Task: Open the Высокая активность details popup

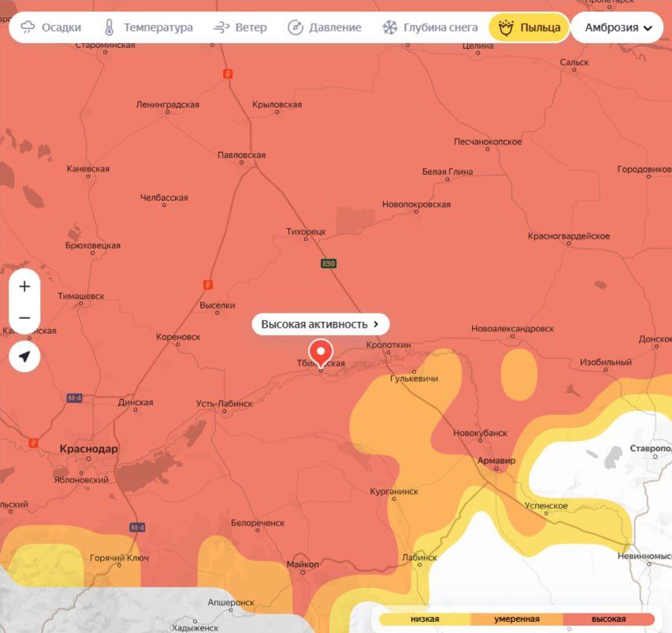Action: coord(314,324)
